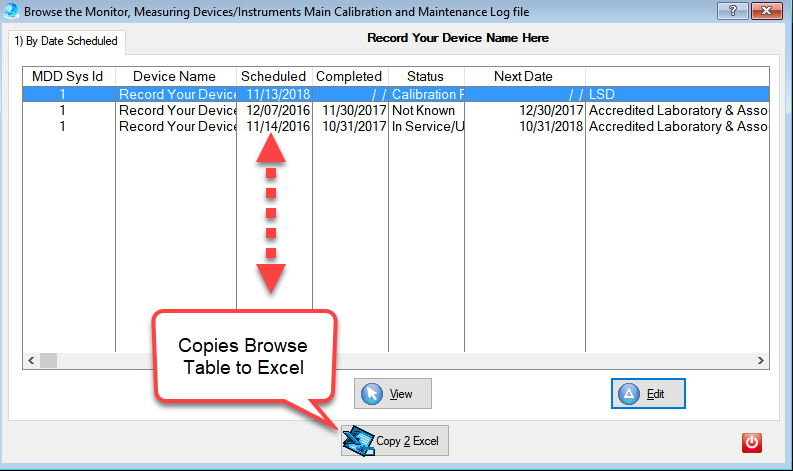The image size is (793, 471).
Task: Click the Completed column header
Action: (349, 76)
